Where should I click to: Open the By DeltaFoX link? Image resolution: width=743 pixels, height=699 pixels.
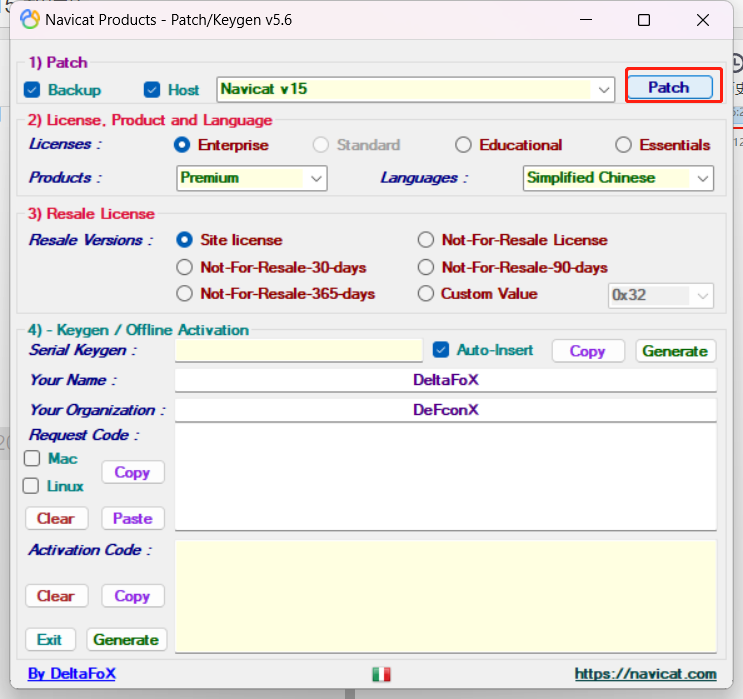(71, 674)
